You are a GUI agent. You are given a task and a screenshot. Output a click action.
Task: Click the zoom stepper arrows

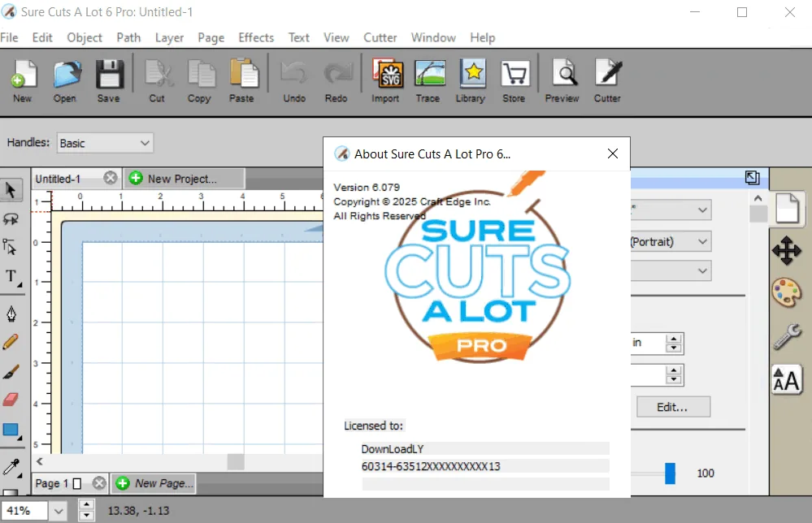point(86,510)
